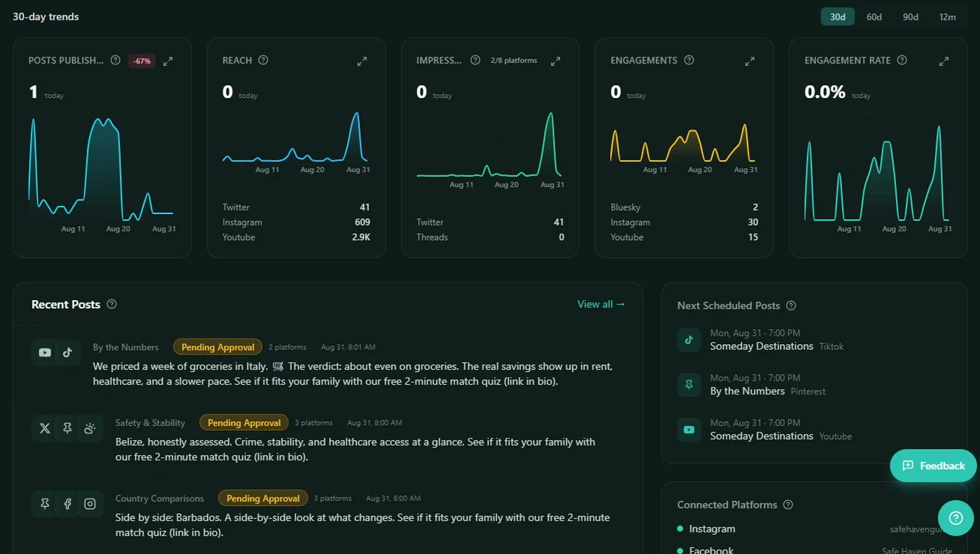Viewport: 980px width, 554px height.
Task: Click the round help button at bottom right
Action: click(955, 518)
